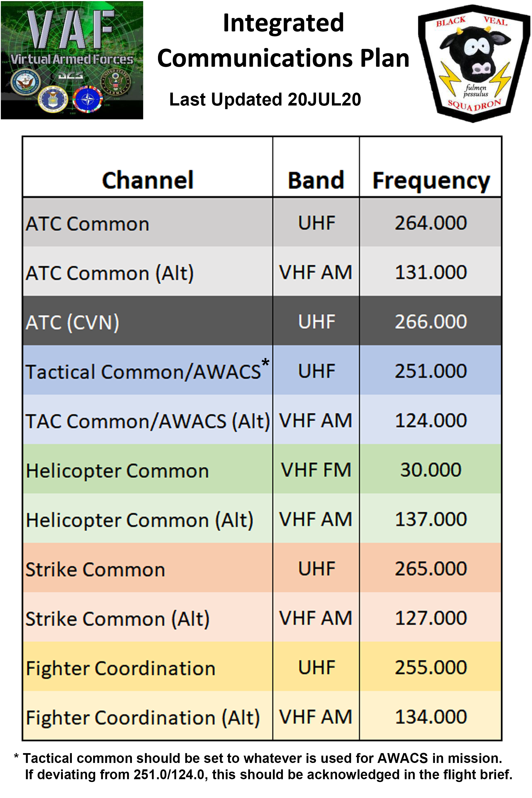
Task: Select the Band column header
Action: (316, 180)
